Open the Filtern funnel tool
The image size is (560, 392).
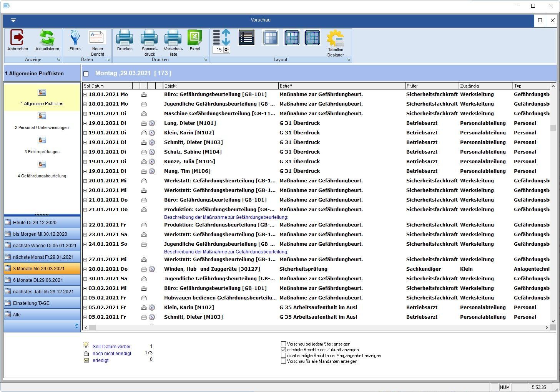75,38
